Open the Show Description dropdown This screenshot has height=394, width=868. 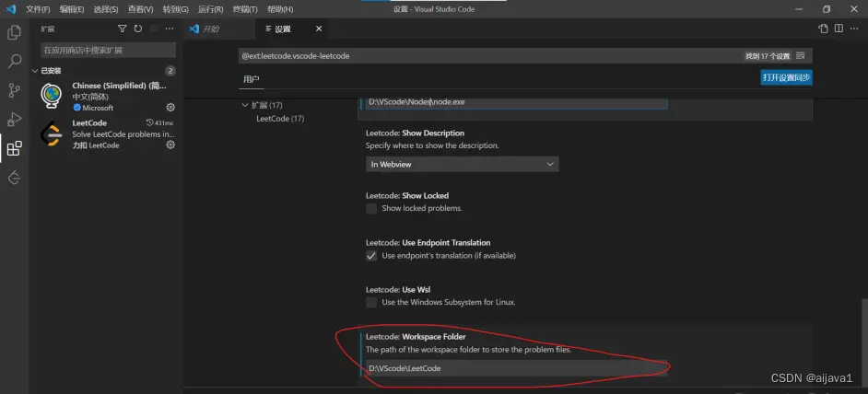click(463, 165)
